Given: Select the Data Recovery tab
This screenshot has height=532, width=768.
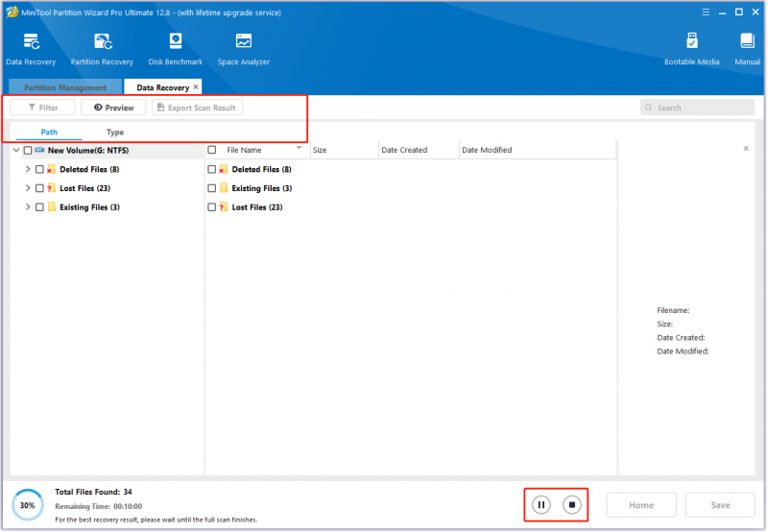Looking at the screenshot, I should pos(162,87).
